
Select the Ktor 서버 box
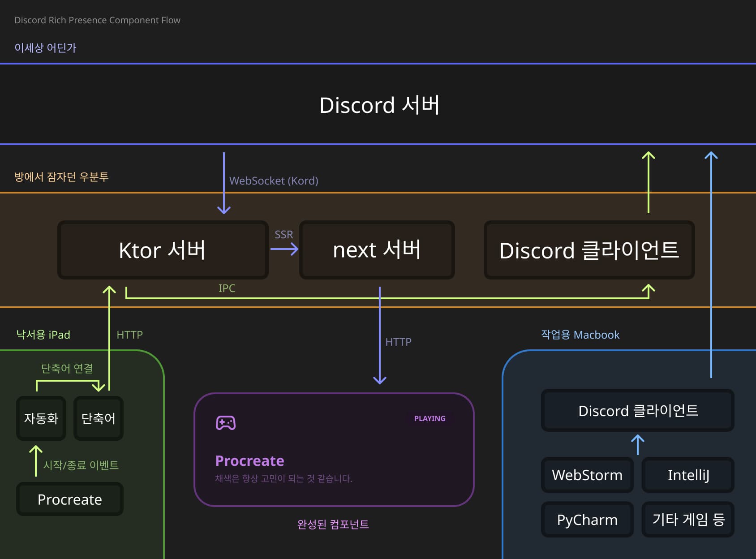[163, 250]
